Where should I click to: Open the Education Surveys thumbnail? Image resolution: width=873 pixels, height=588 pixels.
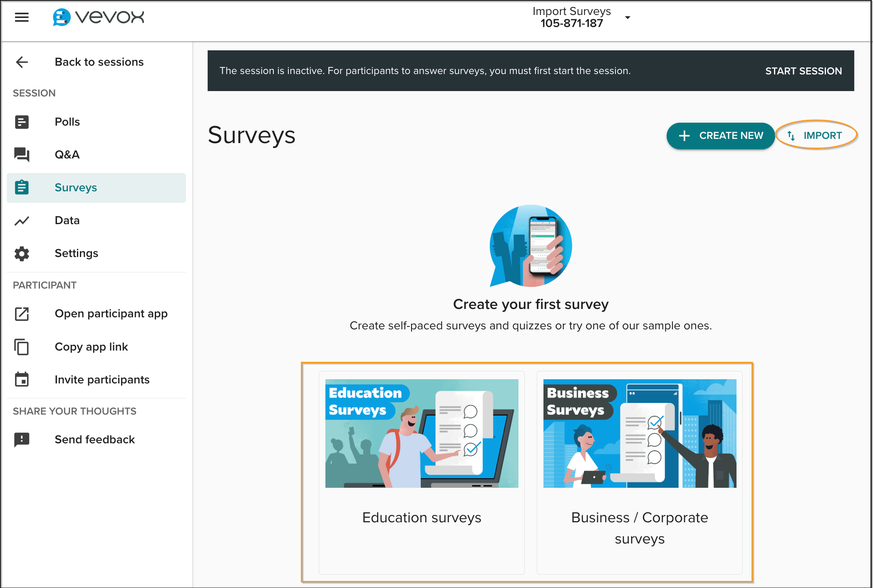(422, 433)
